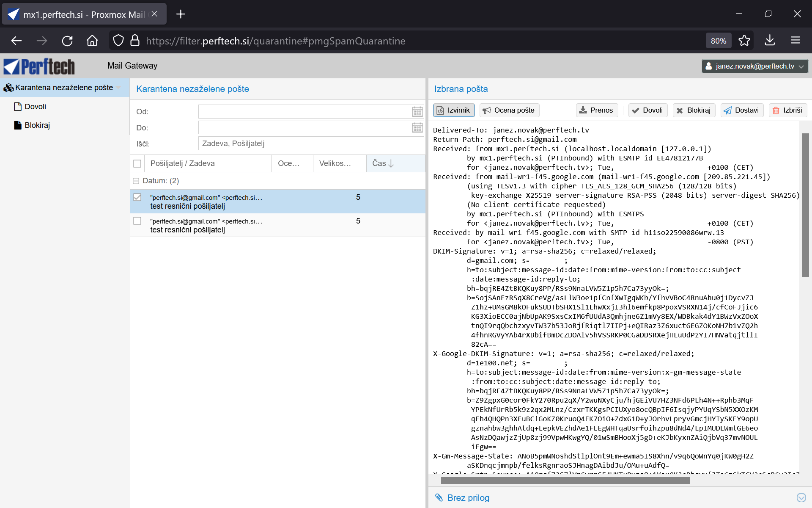Viewport: 812px width, 508px height.
Task: Expand the Brez prilog attachments panel
Action: (x=801, y=498)
